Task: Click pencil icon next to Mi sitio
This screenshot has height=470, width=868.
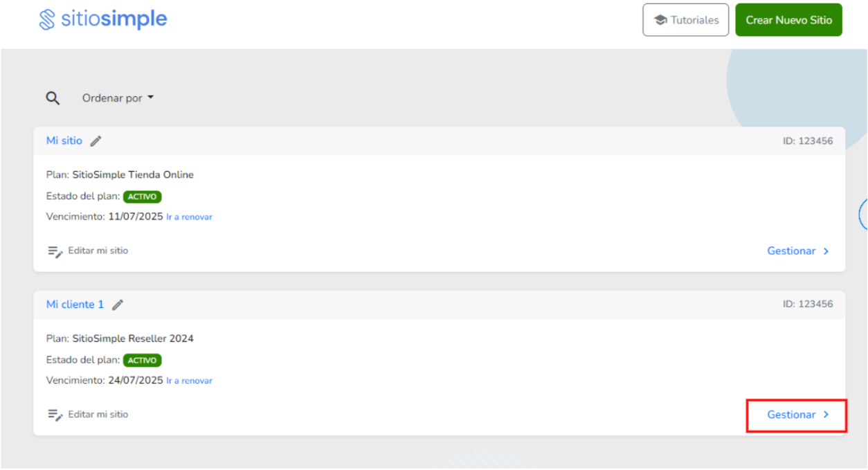Action: (96, 141)
